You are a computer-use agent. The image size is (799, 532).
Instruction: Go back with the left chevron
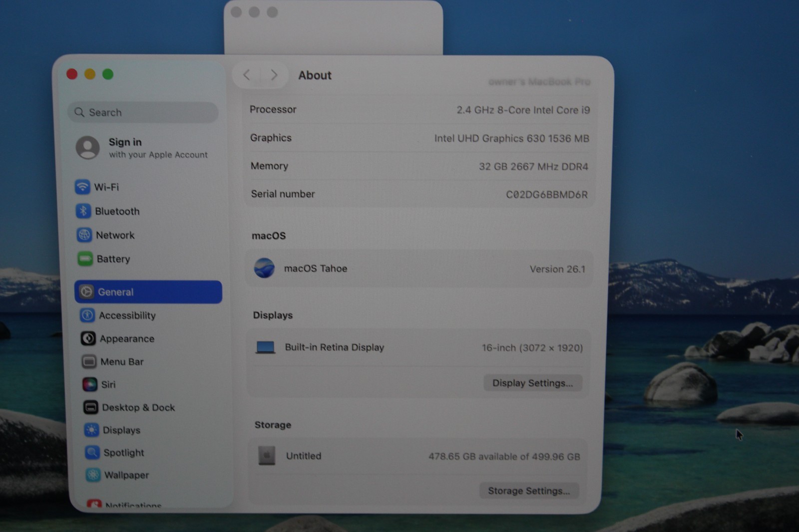(x=247, y=75)
